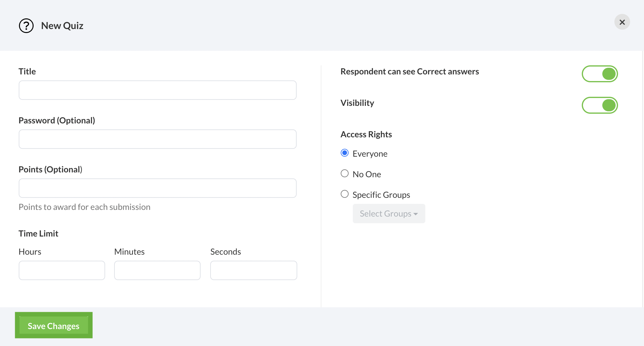
Task: Click the Seconds time limit field
Action: click(253, 270)
